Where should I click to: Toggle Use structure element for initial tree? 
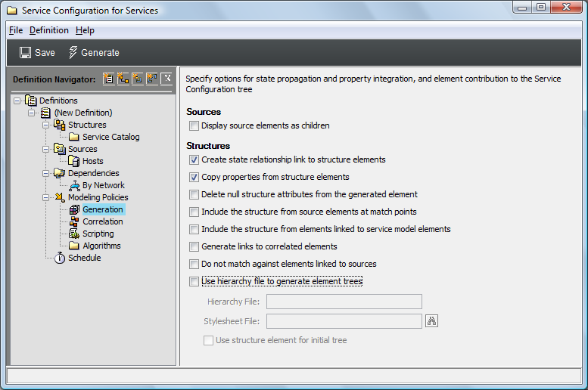point(208,340)
